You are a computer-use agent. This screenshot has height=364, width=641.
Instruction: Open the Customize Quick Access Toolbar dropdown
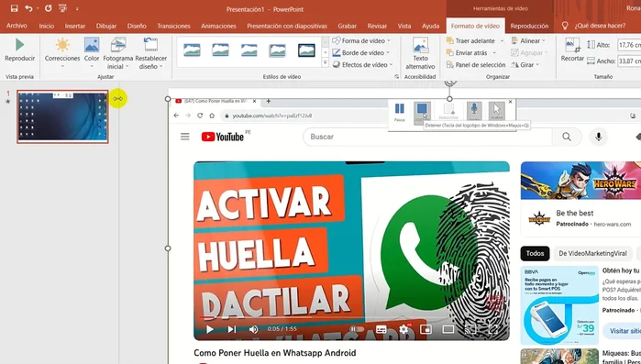(x=77, y=8)
